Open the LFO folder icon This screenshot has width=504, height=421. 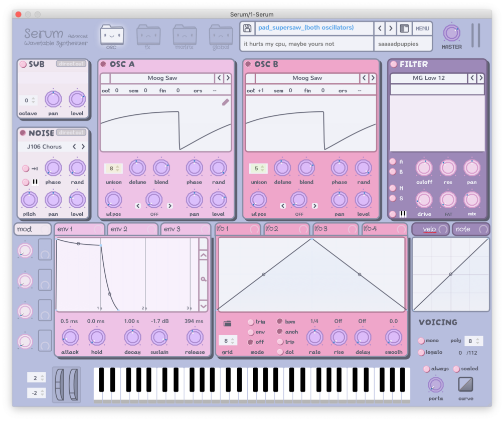[227, 323]
